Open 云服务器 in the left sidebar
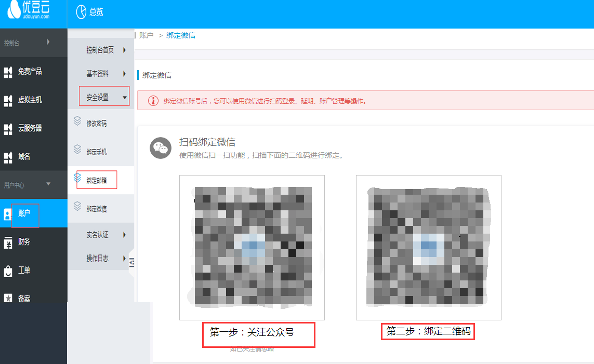This screenshot has width=594, height=364. click(30, 128)
